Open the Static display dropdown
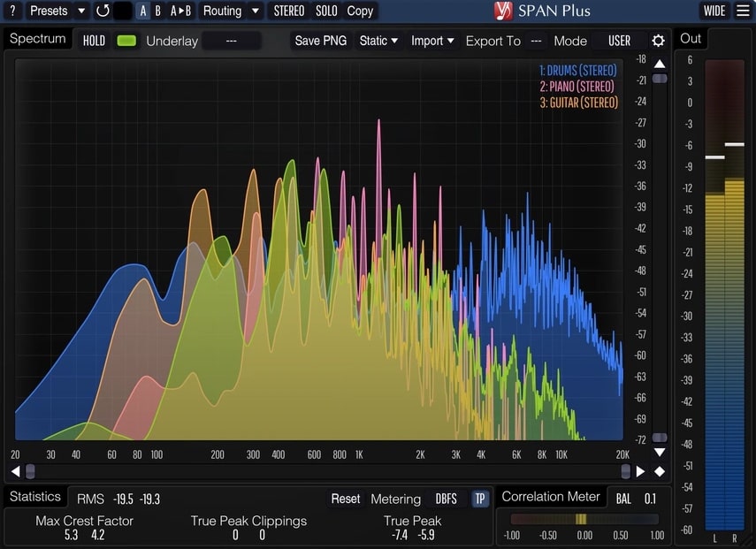The image size is (756, 549). click(378, 41)
